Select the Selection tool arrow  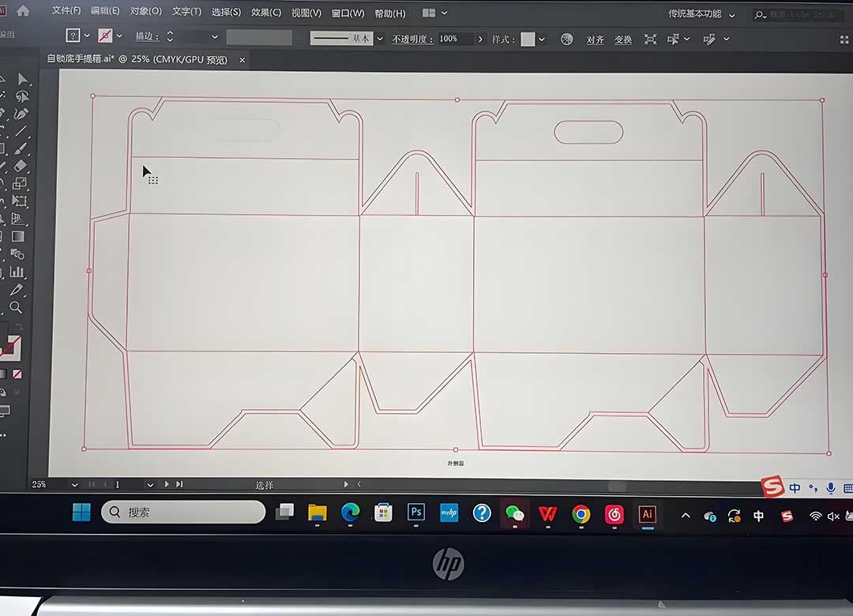21,77
